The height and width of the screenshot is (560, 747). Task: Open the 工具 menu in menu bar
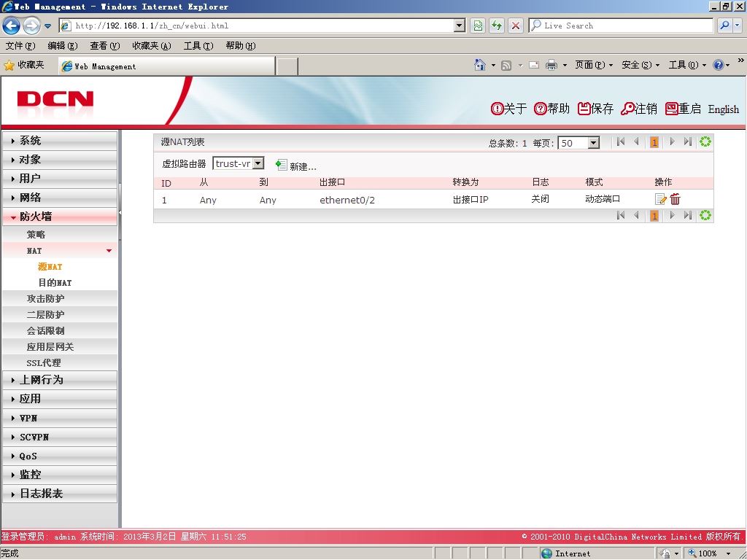[x=198, y=46]
